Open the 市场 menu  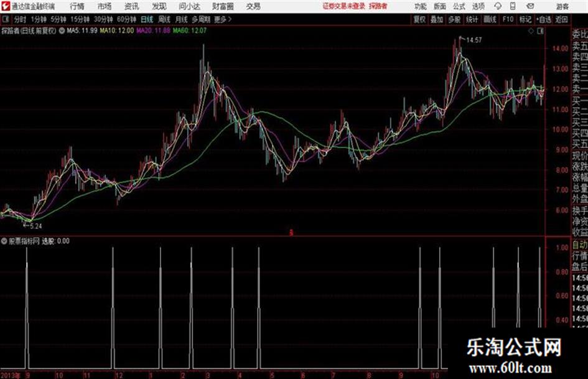pos(105,6)
